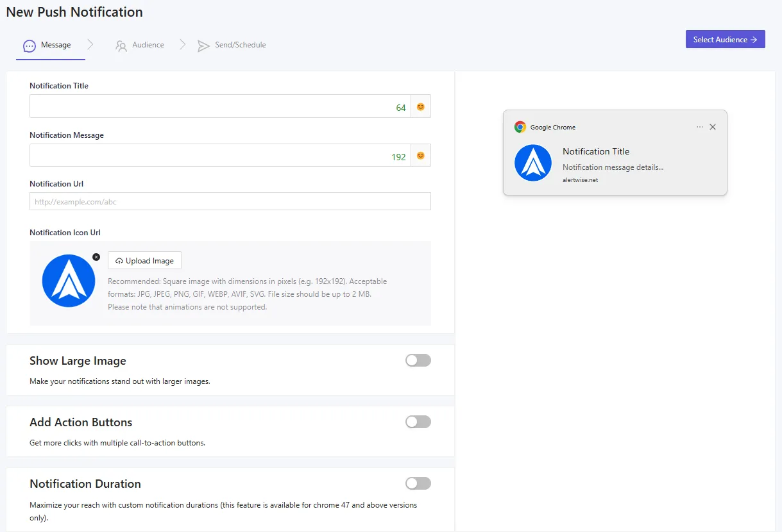
Task: Click the Upload Image button
Action: [x=144, y=261]
